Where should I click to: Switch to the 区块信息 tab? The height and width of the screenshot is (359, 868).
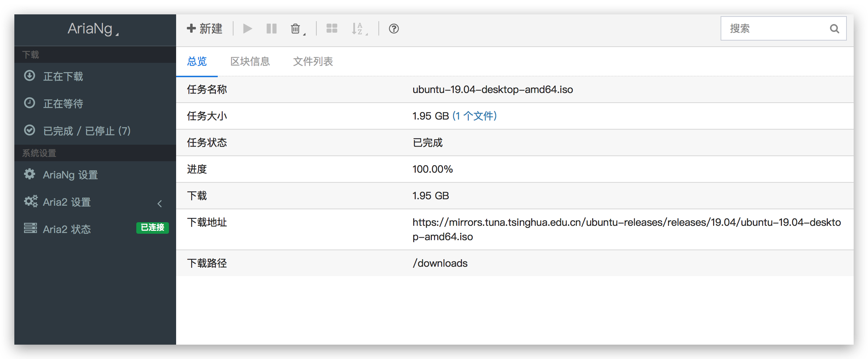[x=250, y=61]
